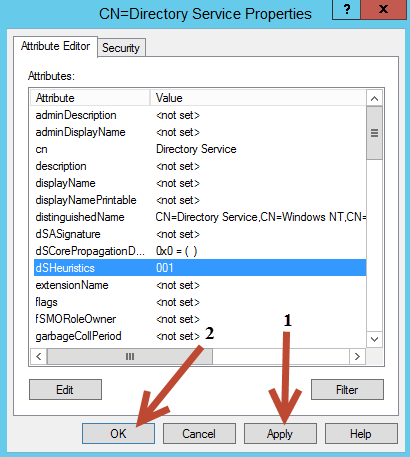Switch to the Security tab
The height and width of the screenshot is (457, 410).
tap(121, 48)
